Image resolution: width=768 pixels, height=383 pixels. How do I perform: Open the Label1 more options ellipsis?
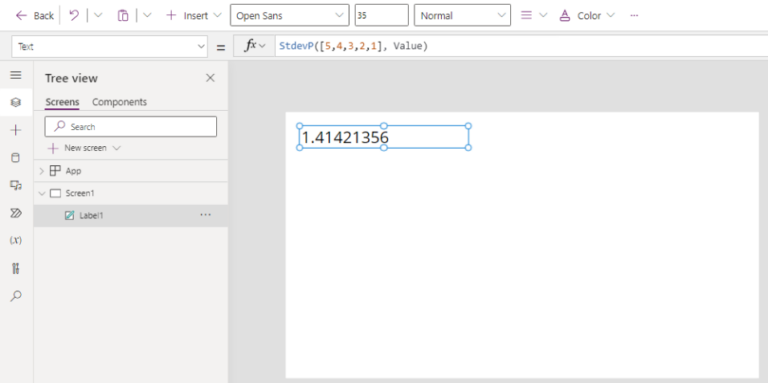206,215
